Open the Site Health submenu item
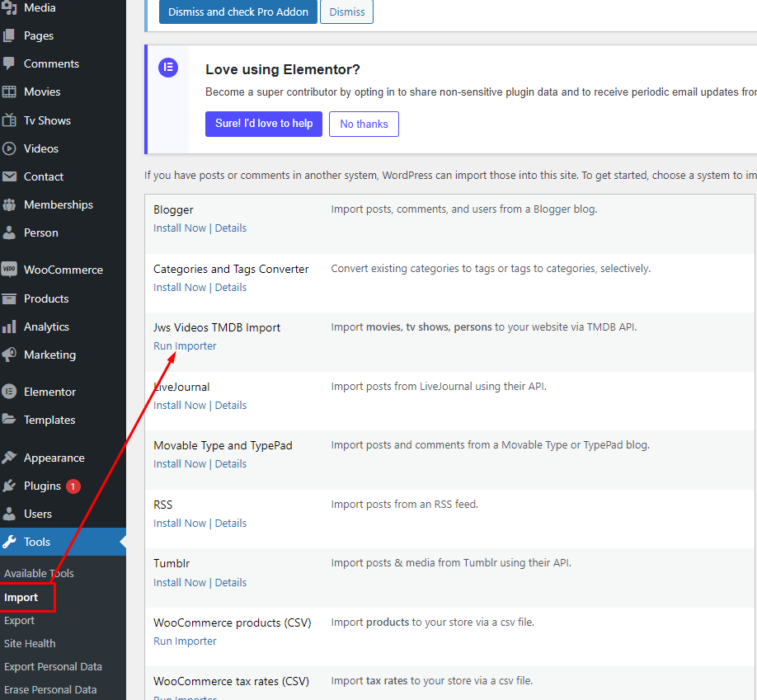Screen dimensions: 757x700 (x=30, y=644)
